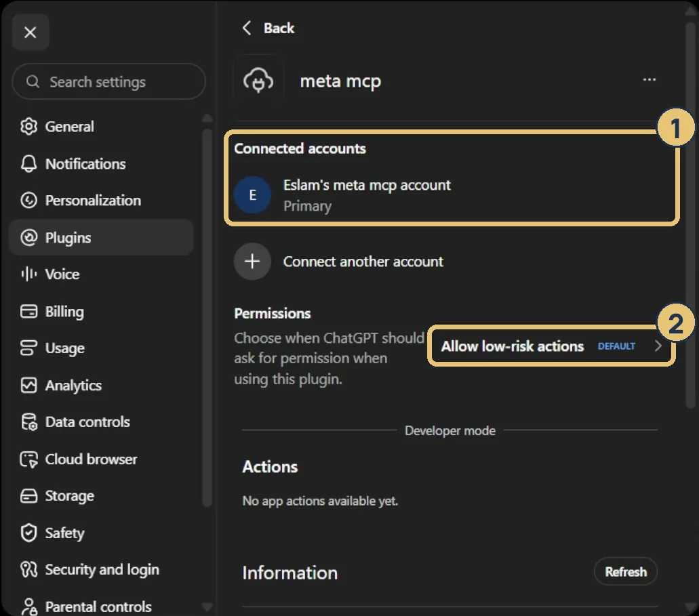Screen dimensions: 699x616
Task: Click the Notifications bell icon
Action: coord(29,163)
